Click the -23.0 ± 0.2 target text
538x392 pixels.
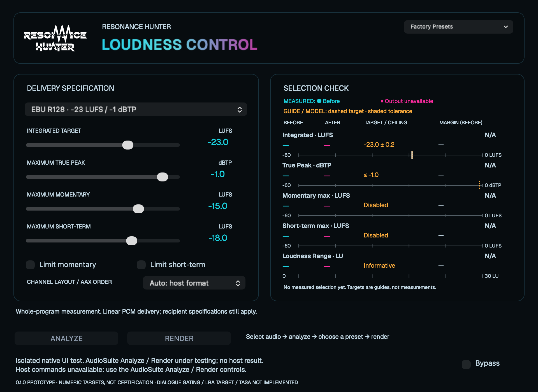(379, 144)
